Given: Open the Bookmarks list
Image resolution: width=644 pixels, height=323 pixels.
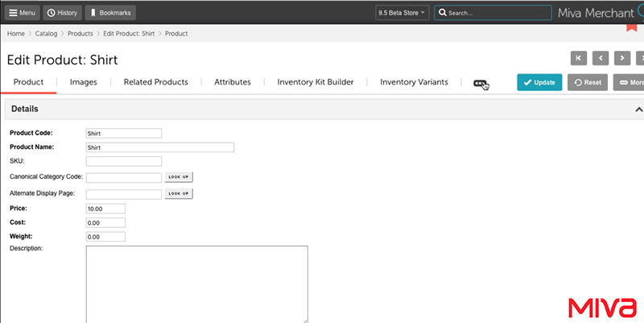Looking at the screenshot, I should [x=110, y=13].
